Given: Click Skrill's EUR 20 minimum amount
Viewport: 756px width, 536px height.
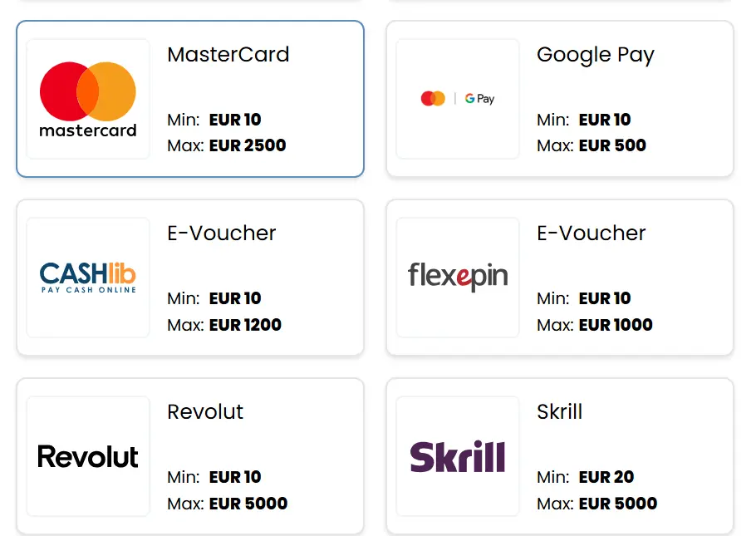Looking at the screenshot, I should pyautogui.click(x=606, y=477).
